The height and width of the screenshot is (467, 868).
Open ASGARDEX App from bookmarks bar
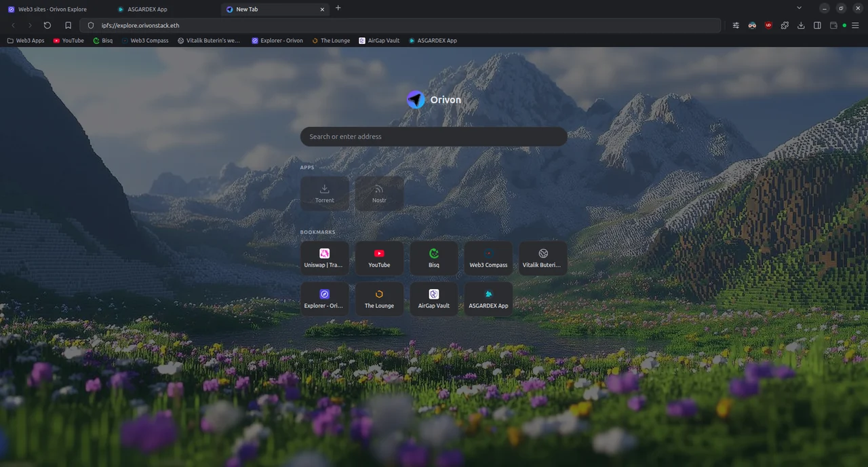coord(433,41)
